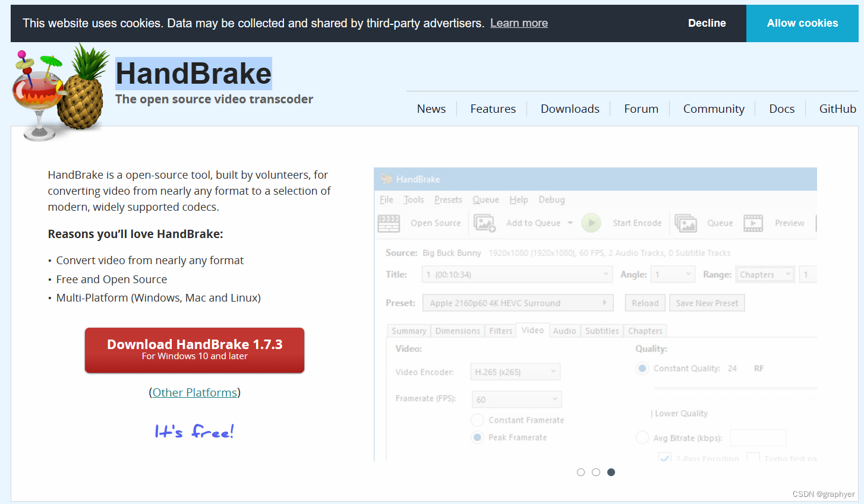The height and width of the screenshot is (504, 864).
Task: Decline the cookie banner
Action: tap(707, 23)
